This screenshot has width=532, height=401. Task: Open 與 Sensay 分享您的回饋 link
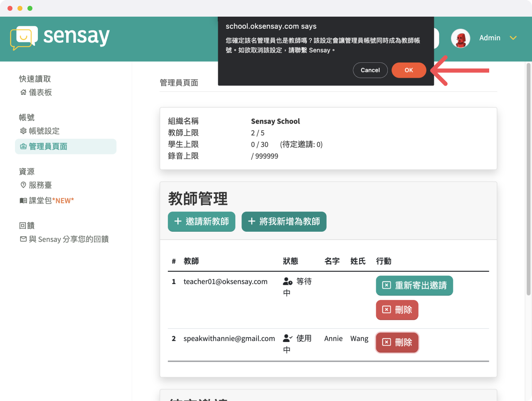[x=69, y=239]
